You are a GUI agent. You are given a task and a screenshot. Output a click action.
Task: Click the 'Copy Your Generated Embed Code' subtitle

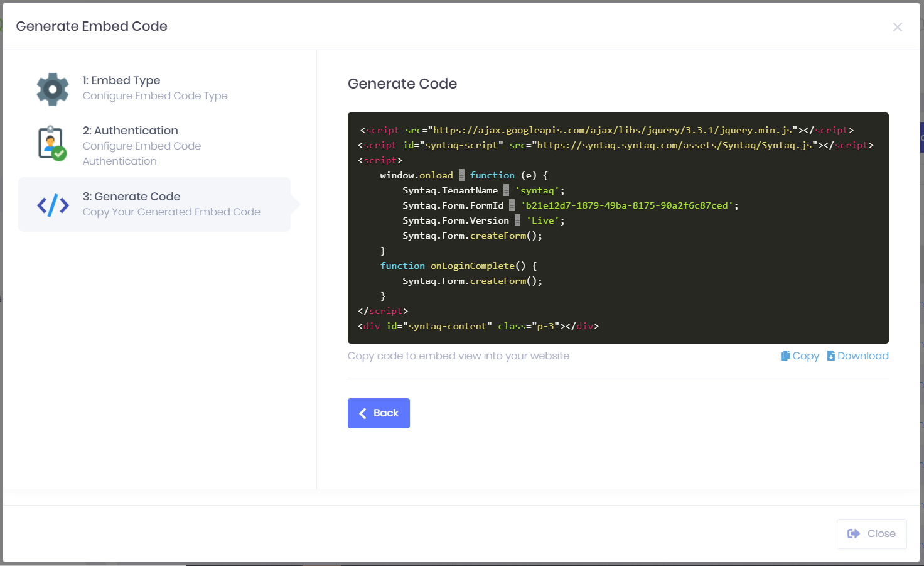171,212
